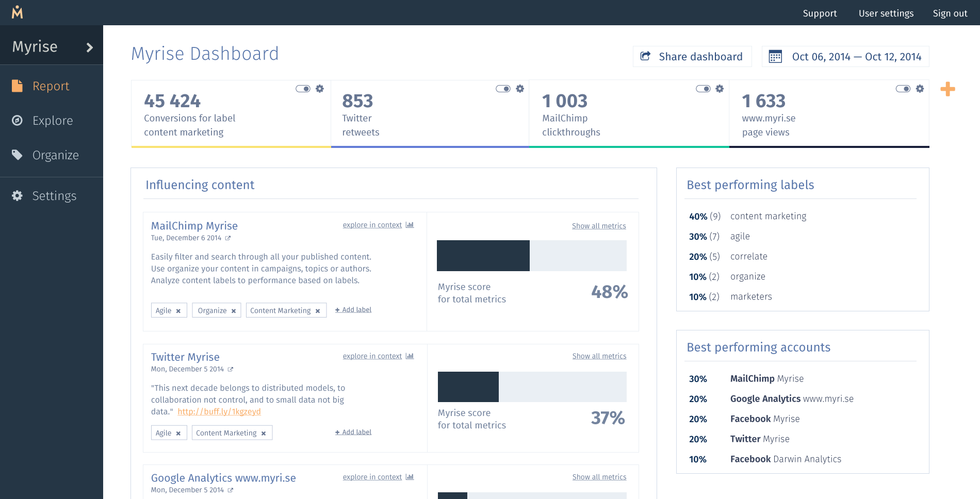This screenshot has height=499, width=980.
Task: Open external link icon next to December 6 2014
Action: (228, 238)
